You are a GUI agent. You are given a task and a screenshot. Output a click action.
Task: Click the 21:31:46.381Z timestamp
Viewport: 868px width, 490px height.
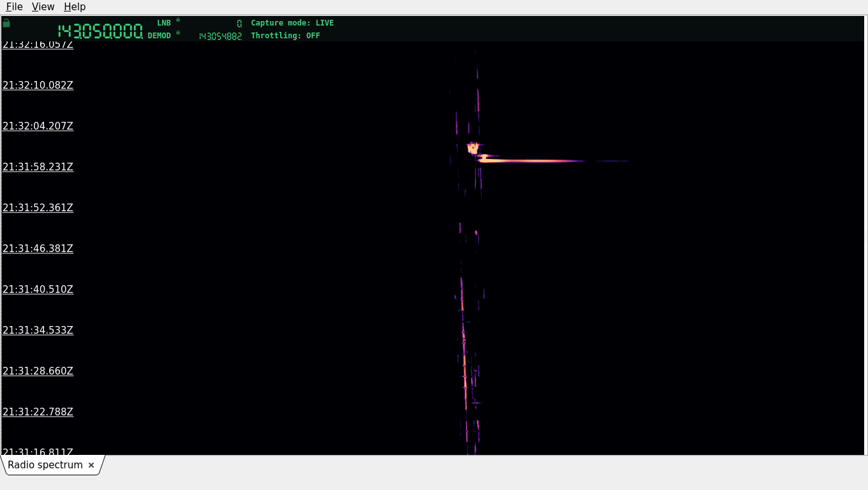point(38,248)
